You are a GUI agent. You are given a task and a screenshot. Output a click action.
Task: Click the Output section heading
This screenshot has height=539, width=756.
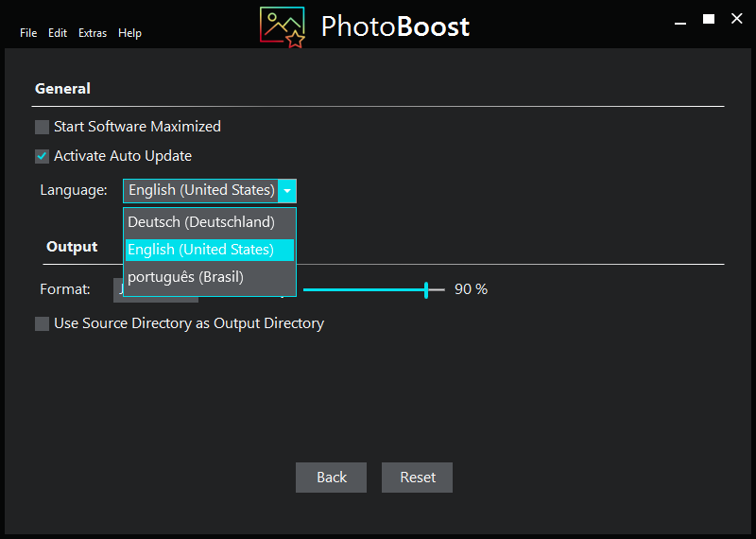72,247
